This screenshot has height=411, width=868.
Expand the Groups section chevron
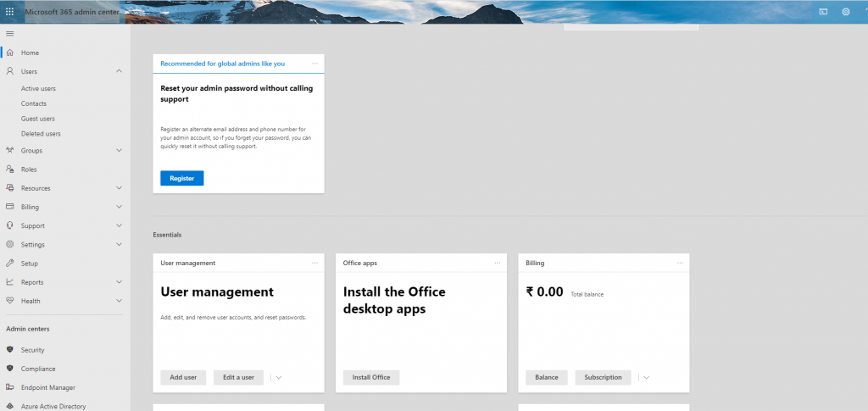[x=119, y=151]
